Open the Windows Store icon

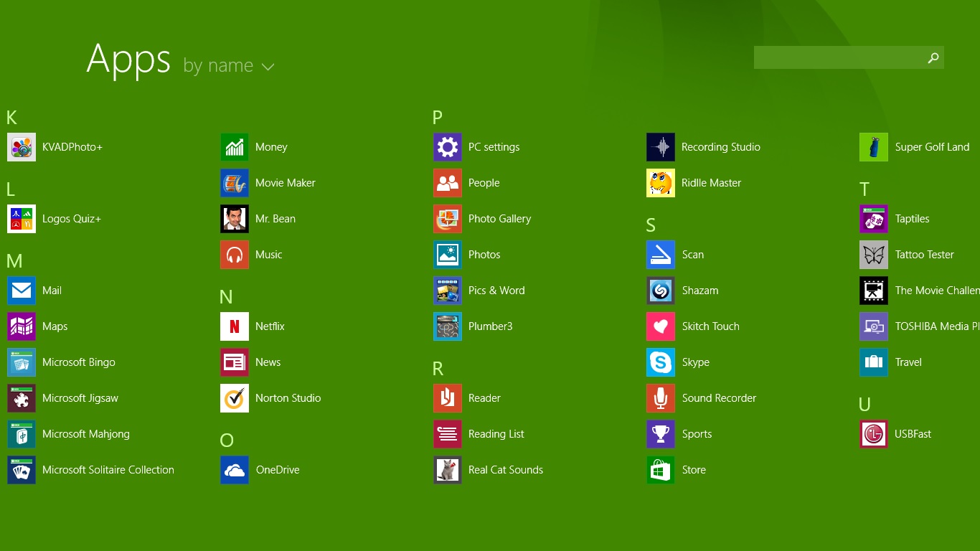[x=661, y=470]
